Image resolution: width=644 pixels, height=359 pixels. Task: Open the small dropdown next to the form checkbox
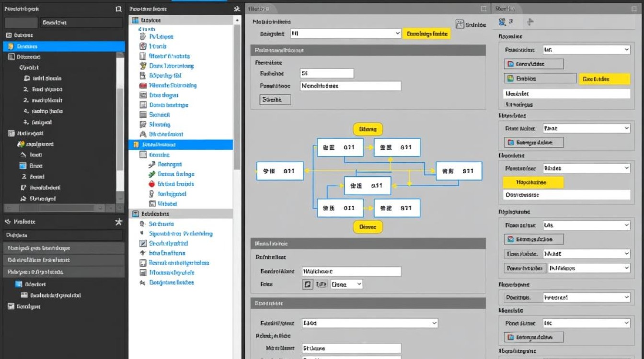346,284
